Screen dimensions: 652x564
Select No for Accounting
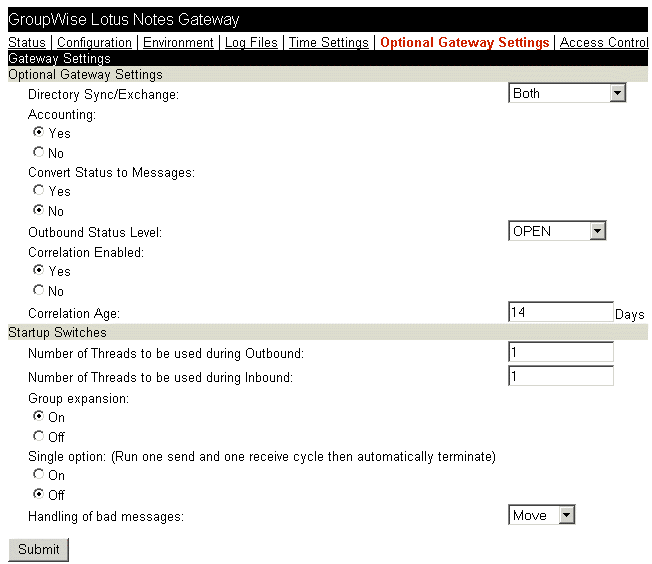[39, 152]
